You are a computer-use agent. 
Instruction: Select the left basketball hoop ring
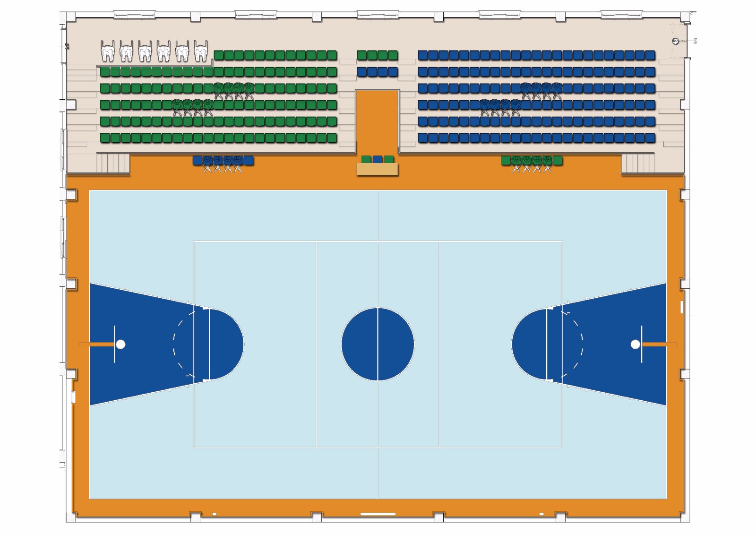tap(120, 345)
